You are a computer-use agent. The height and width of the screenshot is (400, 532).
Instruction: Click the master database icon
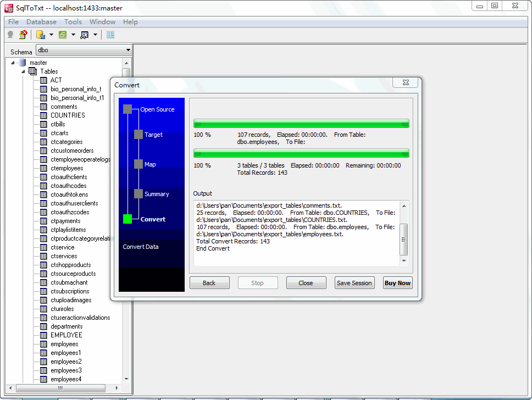pyautogui.click(x=23, y=63)
